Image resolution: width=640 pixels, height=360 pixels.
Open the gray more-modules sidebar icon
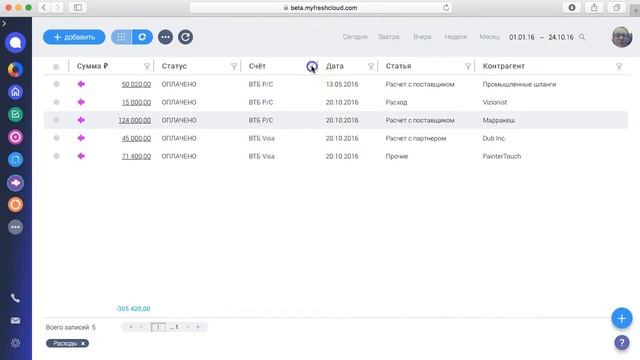click(x=16, y=227)
